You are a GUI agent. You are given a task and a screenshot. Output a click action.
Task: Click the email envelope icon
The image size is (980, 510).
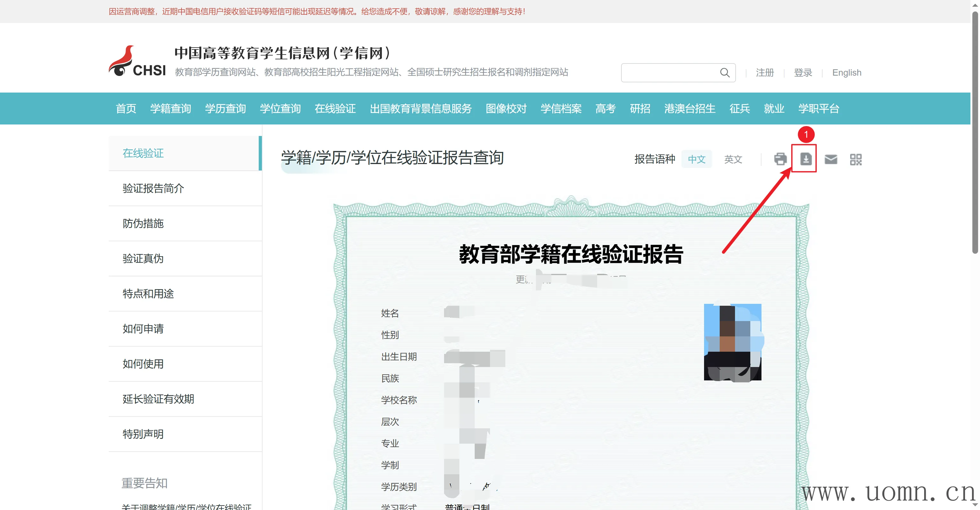[x=830, y=159]
